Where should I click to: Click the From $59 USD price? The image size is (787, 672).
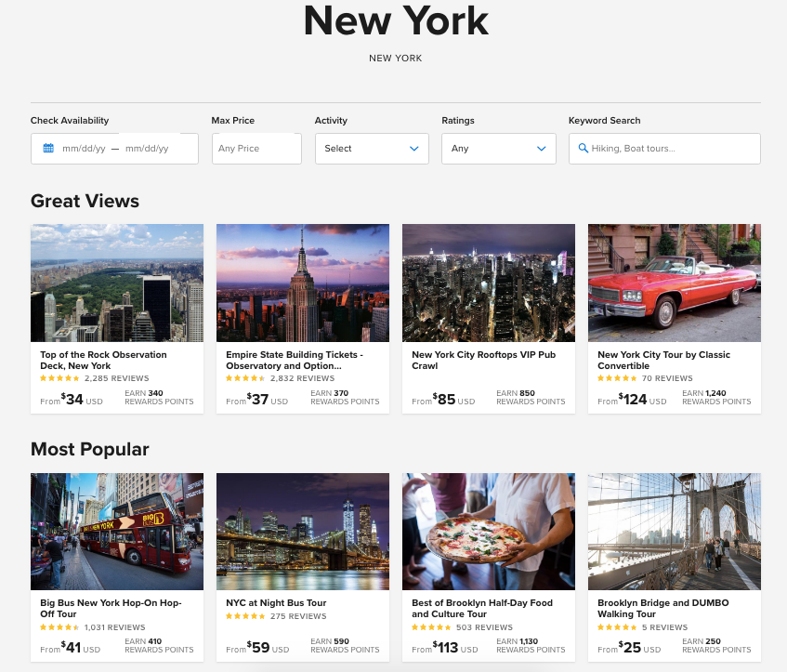click(257, 648)
